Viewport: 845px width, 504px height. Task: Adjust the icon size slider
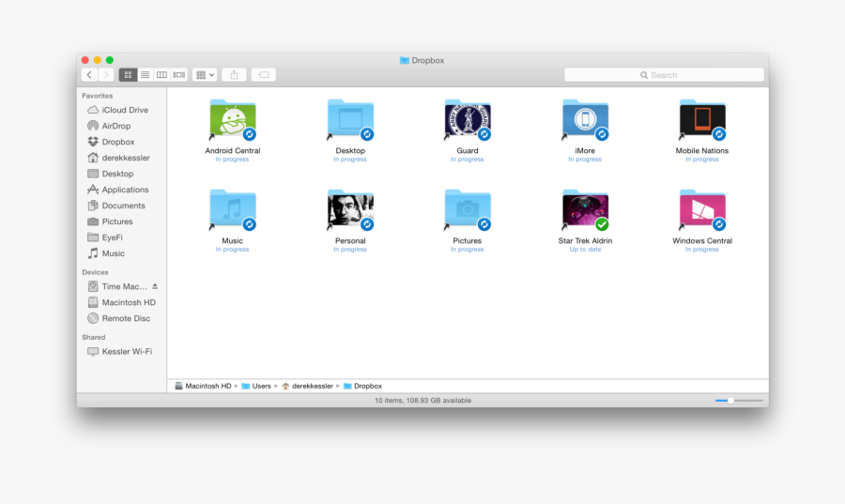730,401
